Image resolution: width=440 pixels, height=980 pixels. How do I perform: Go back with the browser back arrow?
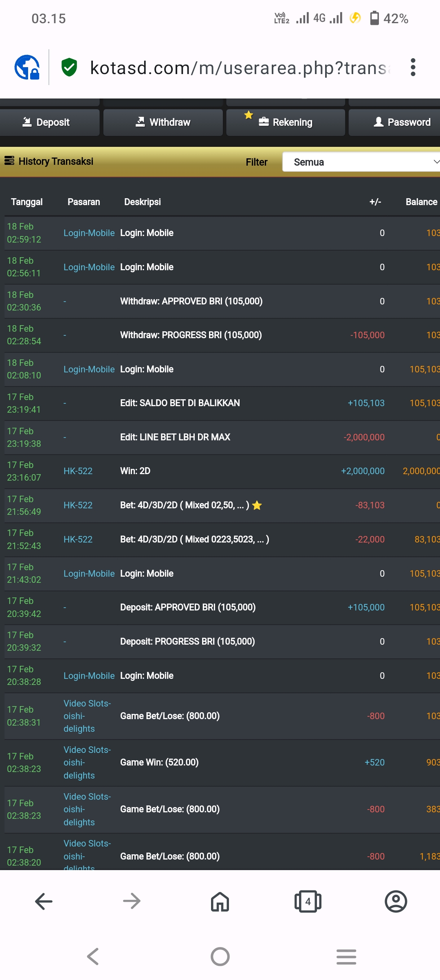click(x=44, y=901)
